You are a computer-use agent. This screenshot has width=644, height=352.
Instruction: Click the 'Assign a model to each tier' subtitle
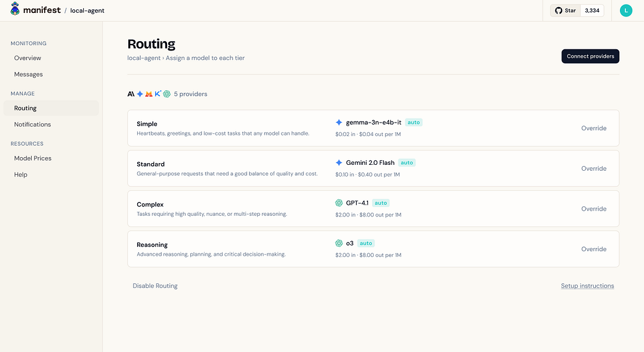pos(205,58)
